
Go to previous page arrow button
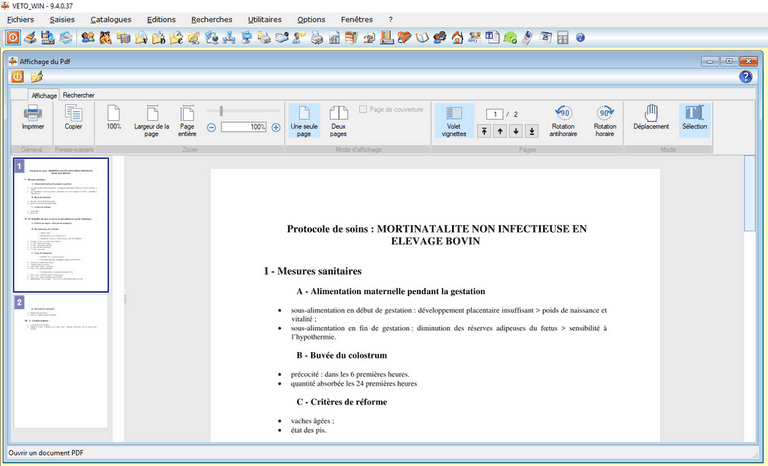[500, 131]
